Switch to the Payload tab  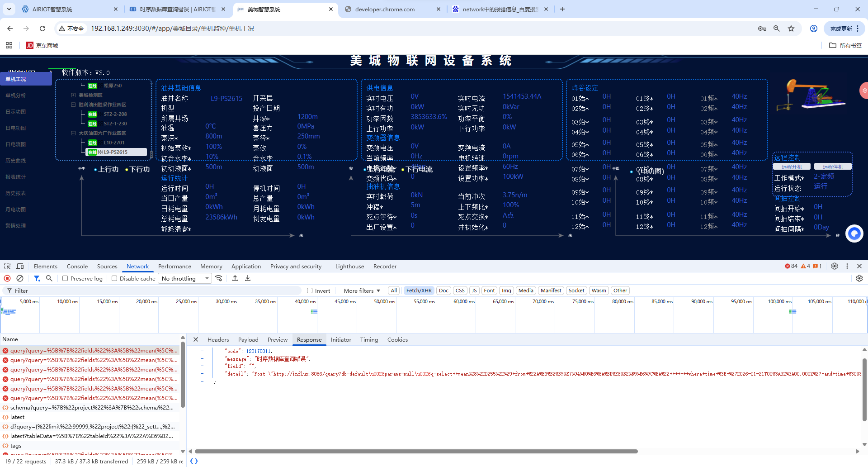pyautogui.click(x=248, y=339)
